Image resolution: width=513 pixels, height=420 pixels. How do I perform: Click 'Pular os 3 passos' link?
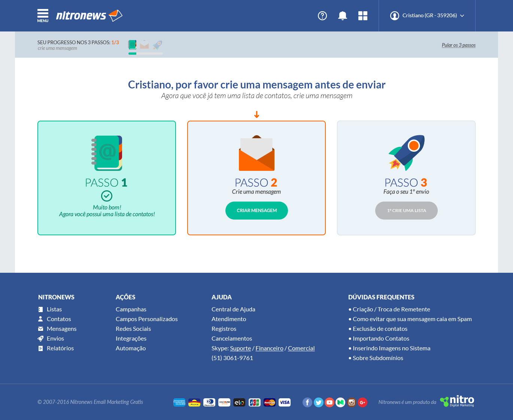tap(459, 45)
